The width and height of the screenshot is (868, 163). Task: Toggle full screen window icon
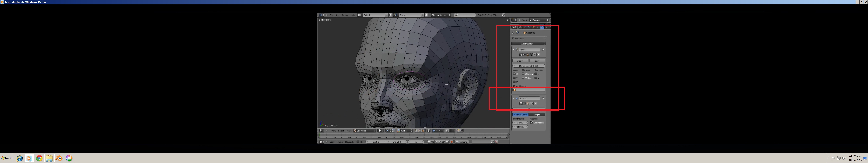[503, 15]
